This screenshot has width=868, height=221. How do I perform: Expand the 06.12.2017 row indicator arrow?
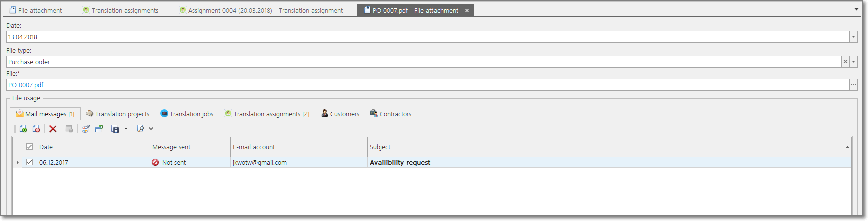18,162
